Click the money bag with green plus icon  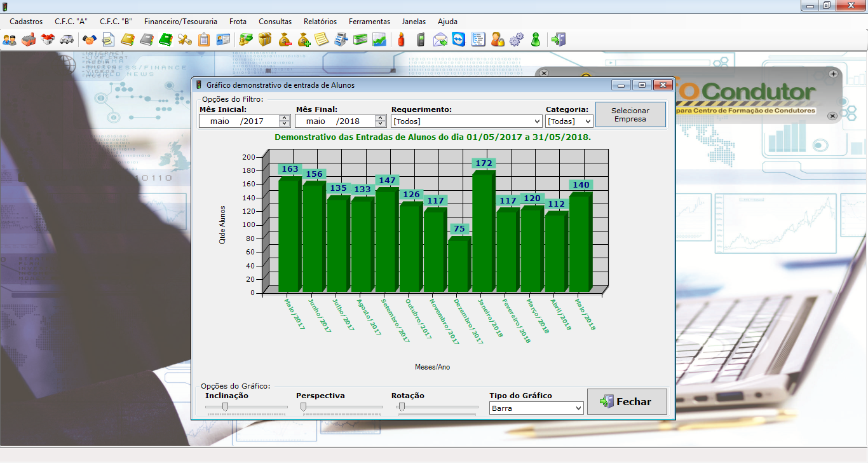point(304,39)
